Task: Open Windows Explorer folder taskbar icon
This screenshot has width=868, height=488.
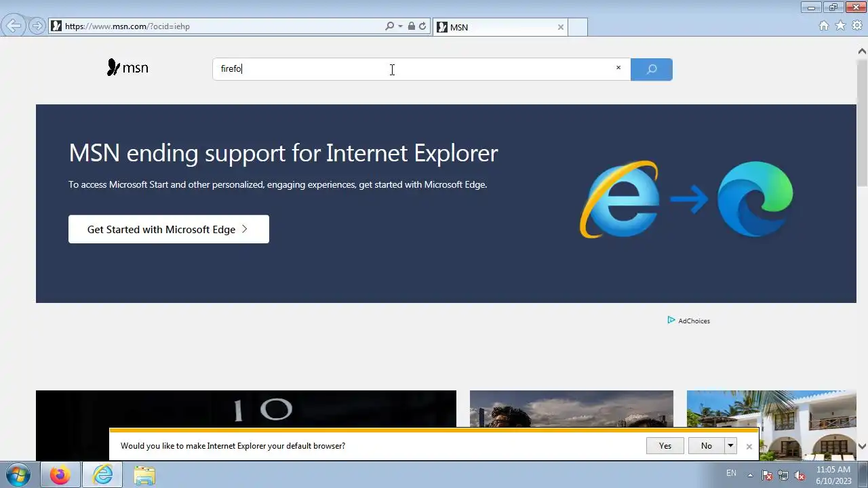Action: coord(144,475)
